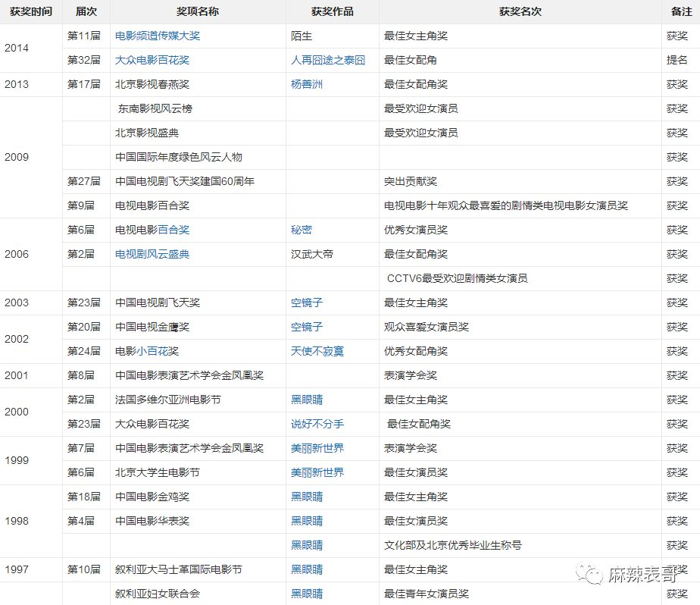
Task: Select the 届次 column header
Action: [x=86, y=11]
